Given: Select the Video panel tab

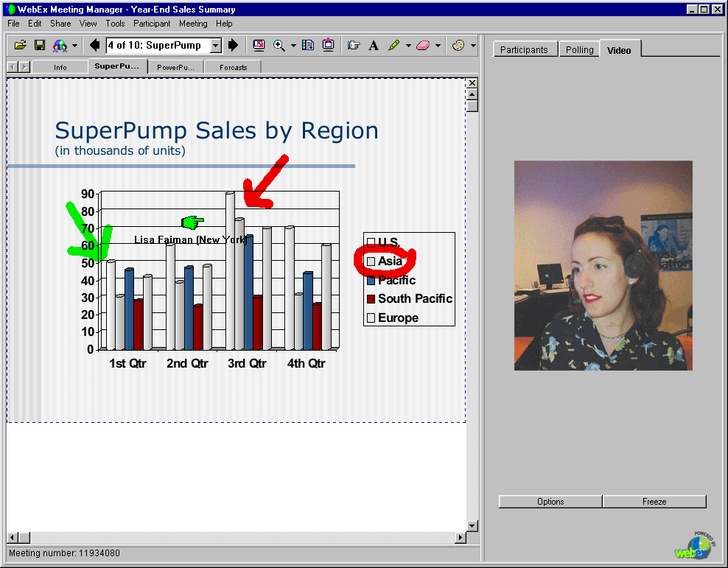Looking at the screenshot, I should pyautogui.click(x=620, y=49).
